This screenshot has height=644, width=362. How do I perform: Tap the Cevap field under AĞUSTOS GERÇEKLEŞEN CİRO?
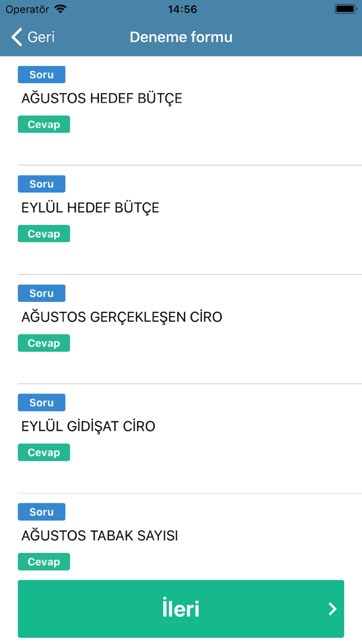43,343
